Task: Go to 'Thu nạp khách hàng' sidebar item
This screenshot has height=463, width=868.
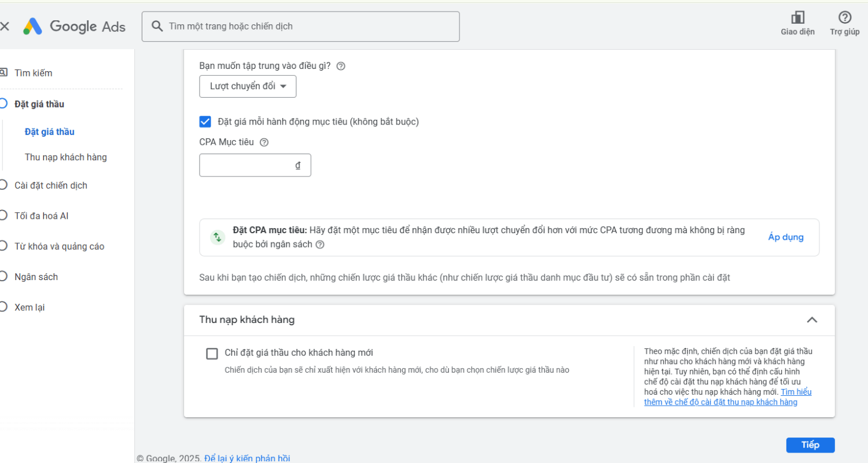Action: click(65, 157)
